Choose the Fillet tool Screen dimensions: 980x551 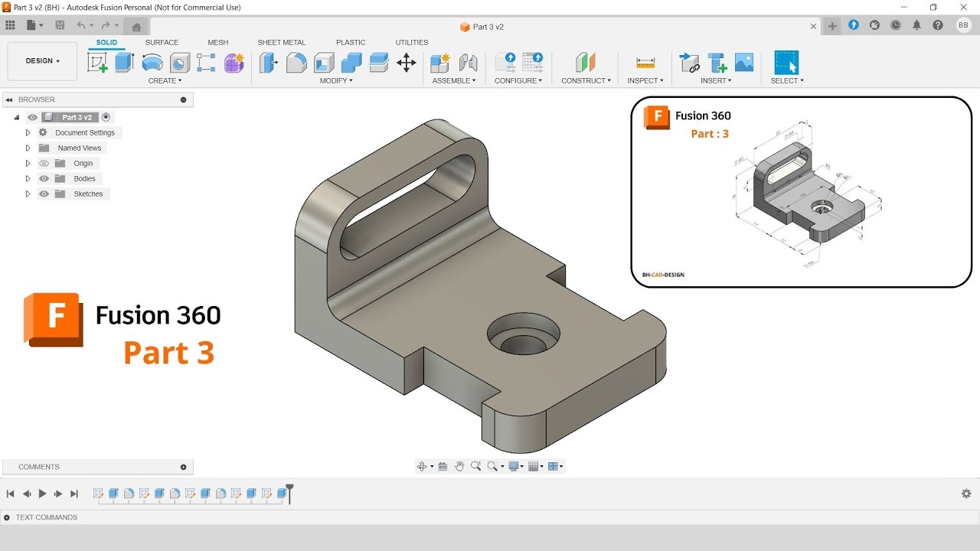(296, 63)
